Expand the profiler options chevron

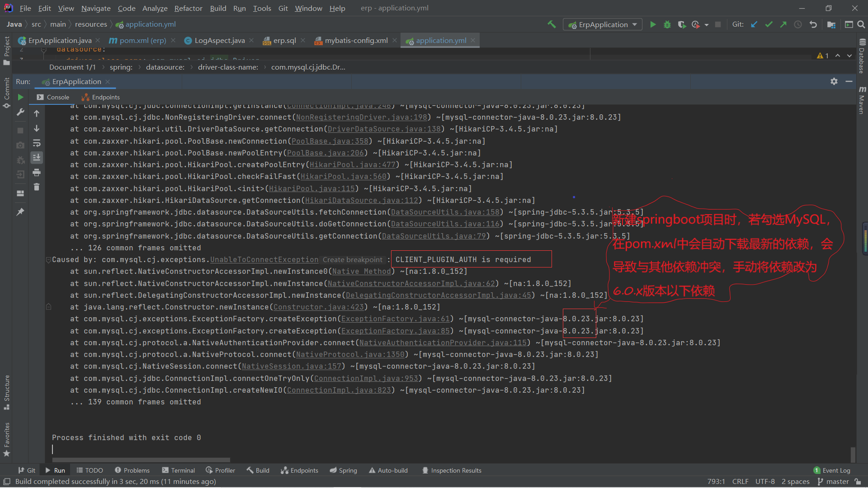(706, 25)
